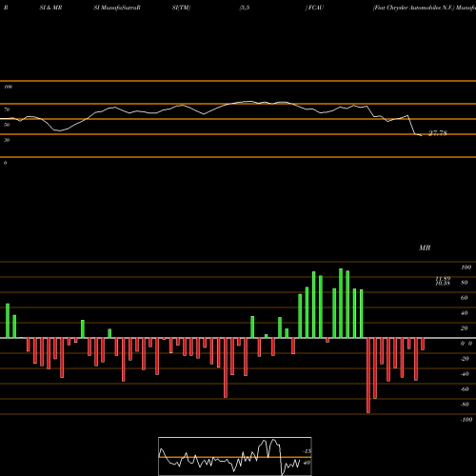
Task: Click the 80 label on the MR axis
Action: pos(465,283)
